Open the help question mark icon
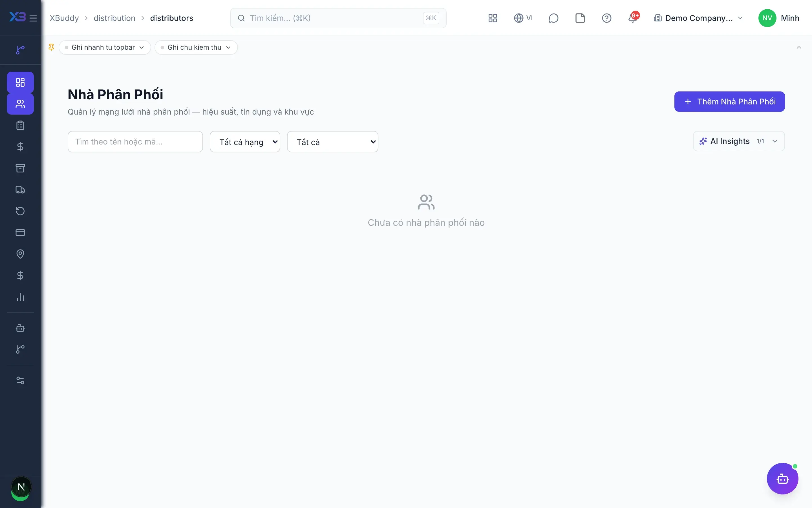 click(607, 18)
